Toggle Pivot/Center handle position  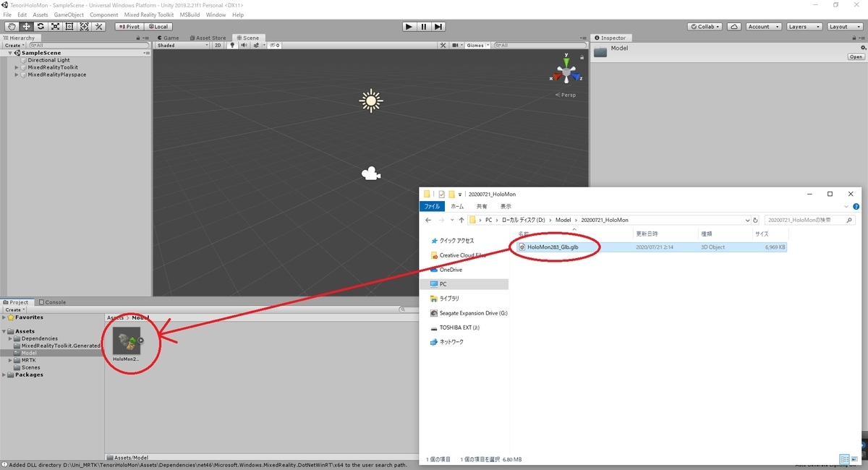pos(129,27)
